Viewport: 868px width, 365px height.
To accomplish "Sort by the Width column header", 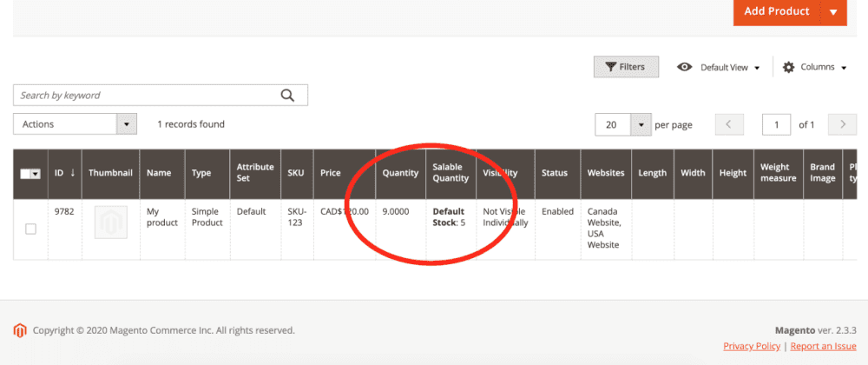I will tap(693, 173).
